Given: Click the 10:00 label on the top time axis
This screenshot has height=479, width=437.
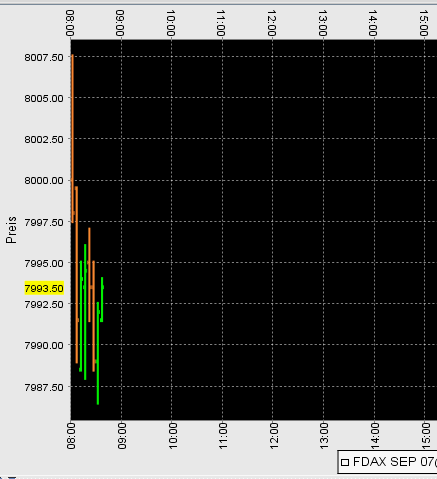Looking at the screenshot, I should point(171,23).
